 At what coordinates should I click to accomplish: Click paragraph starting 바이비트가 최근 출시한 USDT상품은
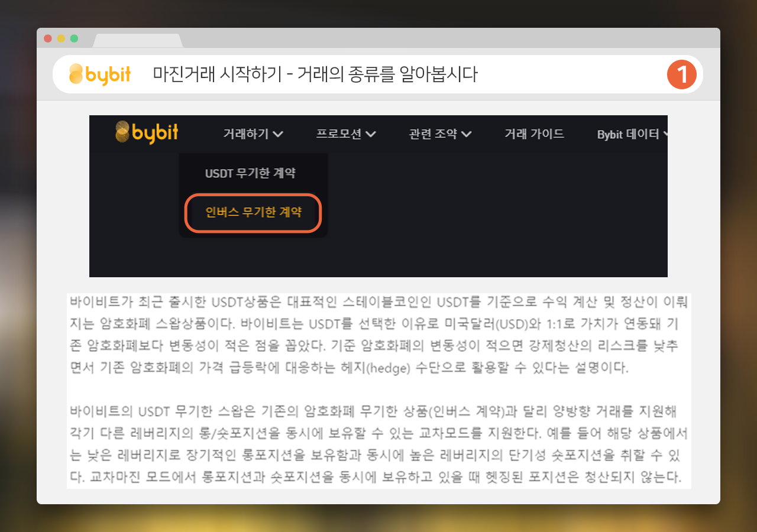pos(378,335)
